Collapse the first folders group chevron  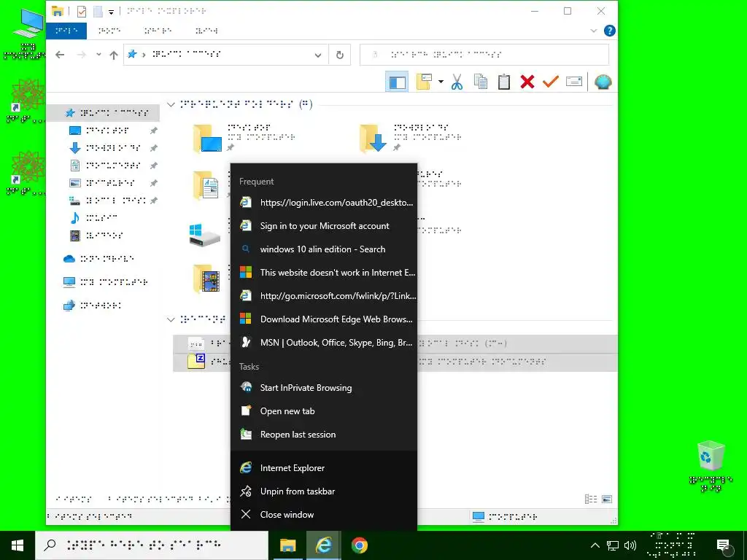171,104
